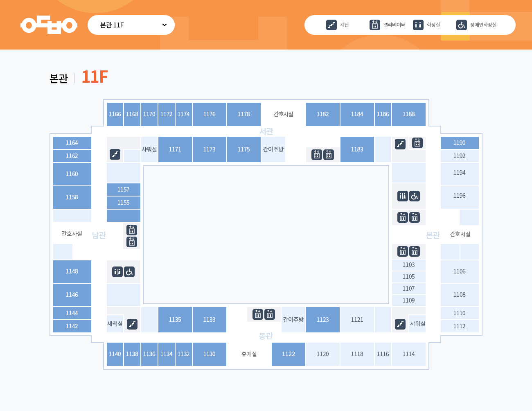Click the restroom icon near room 1148

tap(117, 272)
